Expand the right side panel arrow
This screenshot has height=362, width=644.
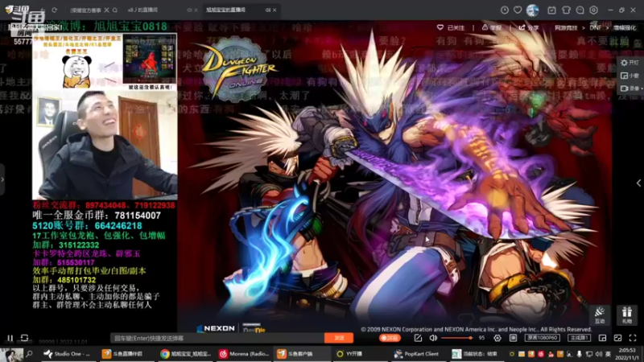[638, 183]
